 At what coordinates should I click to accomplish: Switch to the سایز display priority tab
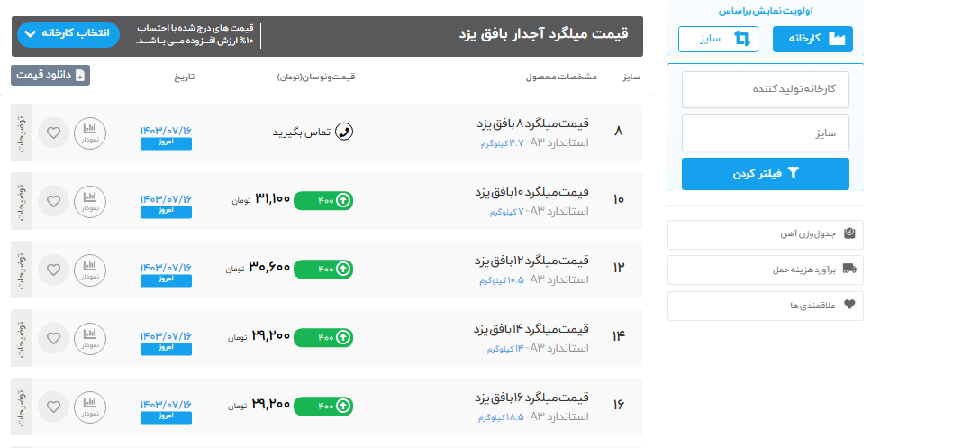tap(718, 40)
